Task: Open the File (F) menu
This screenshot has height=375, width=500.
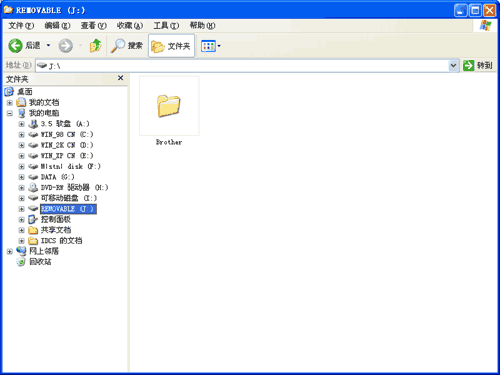Action: click(x=21, y=26)
